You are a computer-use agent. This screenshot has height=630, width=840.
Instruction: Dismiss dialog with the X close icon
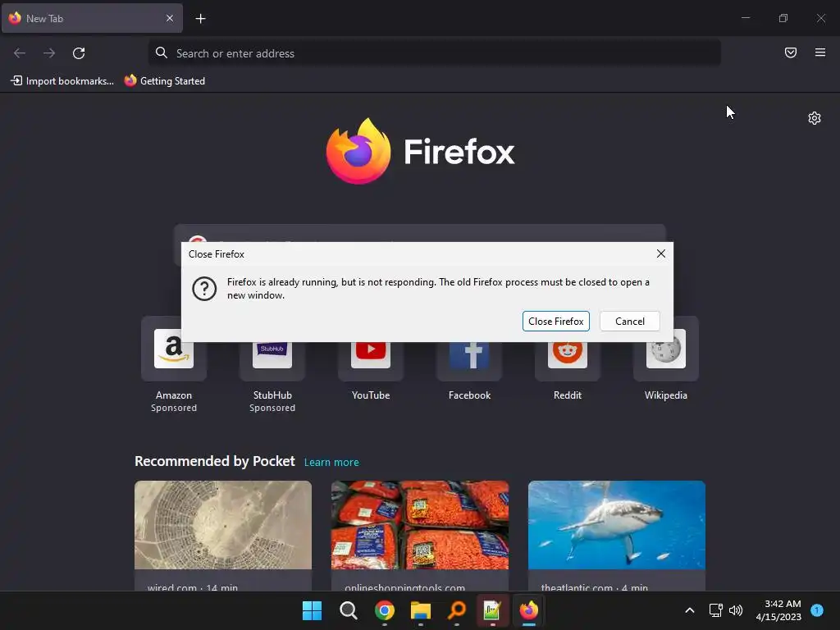(x=660, y=253)
